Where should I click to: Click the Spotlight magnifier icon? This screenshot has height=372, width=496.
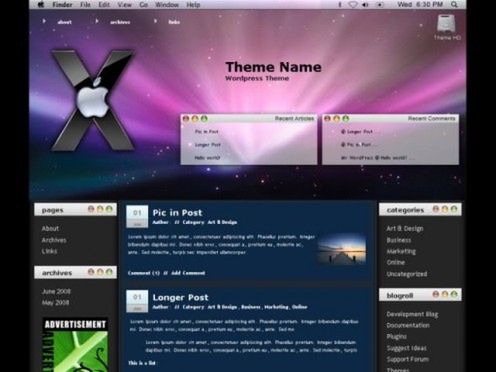[x=454, y=5]
